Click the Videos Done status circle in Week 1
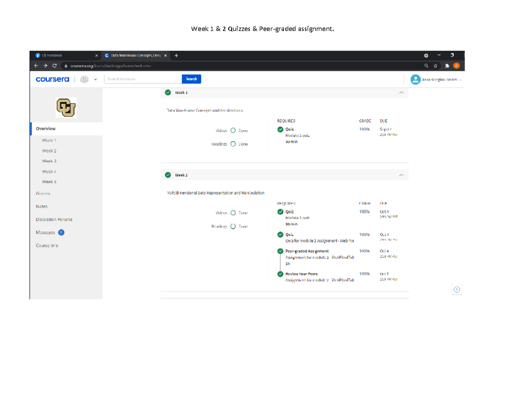The height and width of the screenshot is (411, 532). click(x=233, y=131)
